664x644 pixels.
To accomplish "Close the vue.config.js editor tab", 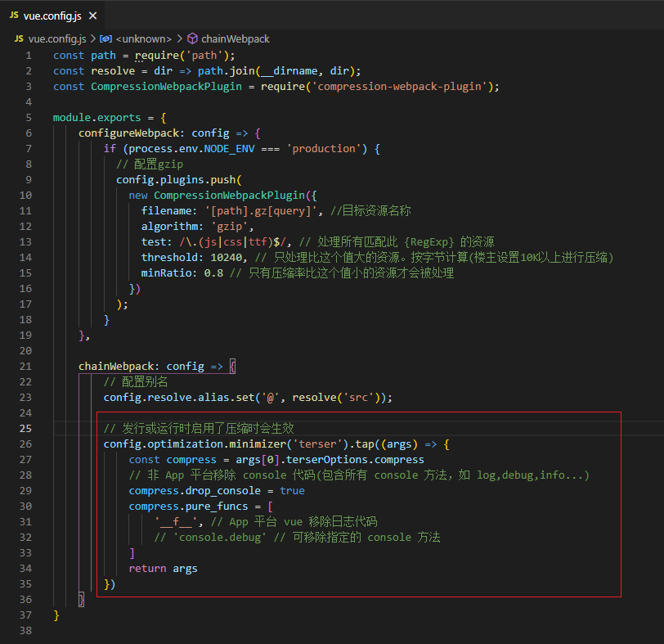I will tap(91, 15).
